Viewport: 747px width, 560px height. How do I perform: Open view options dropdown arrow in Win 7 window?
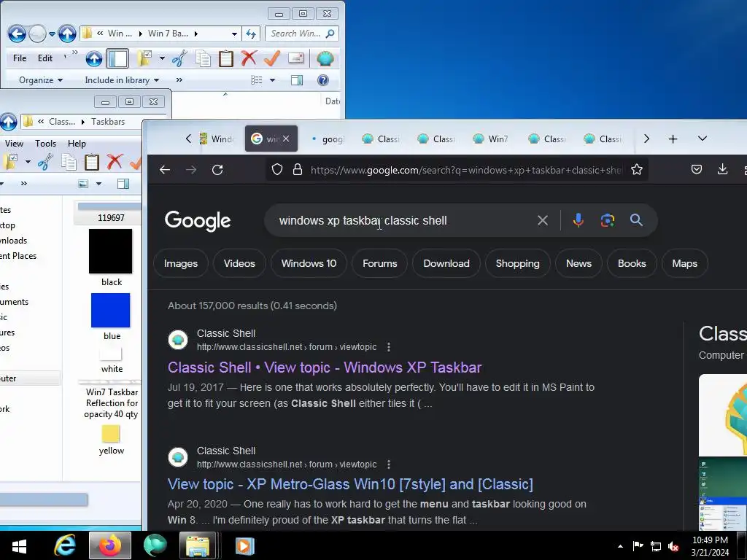[x=273, y=80]
